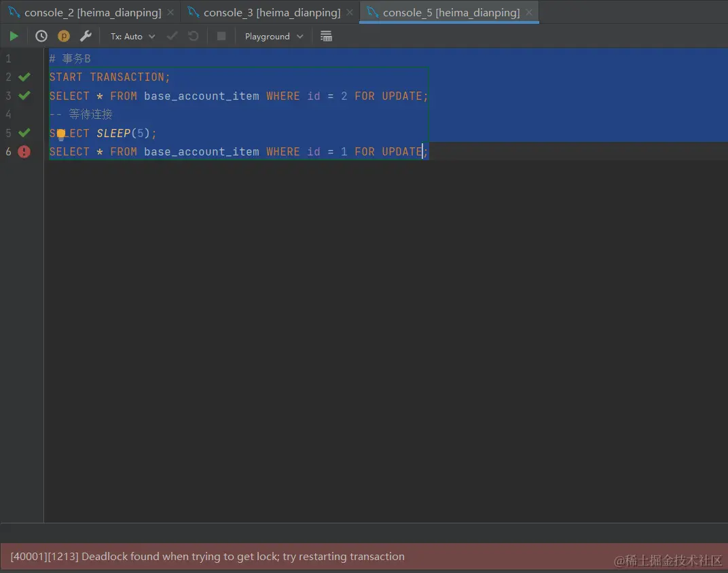Image resolution: width=728 pixels, height=573 pixels.
Task: Open the orange P parameters icon
Action: tap(64, 36)
